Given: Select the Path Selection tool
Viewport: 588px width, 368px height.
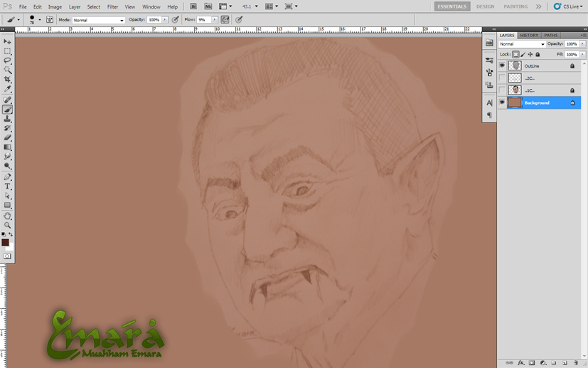Looking at the screenshot, I should (x=7, y=196).
